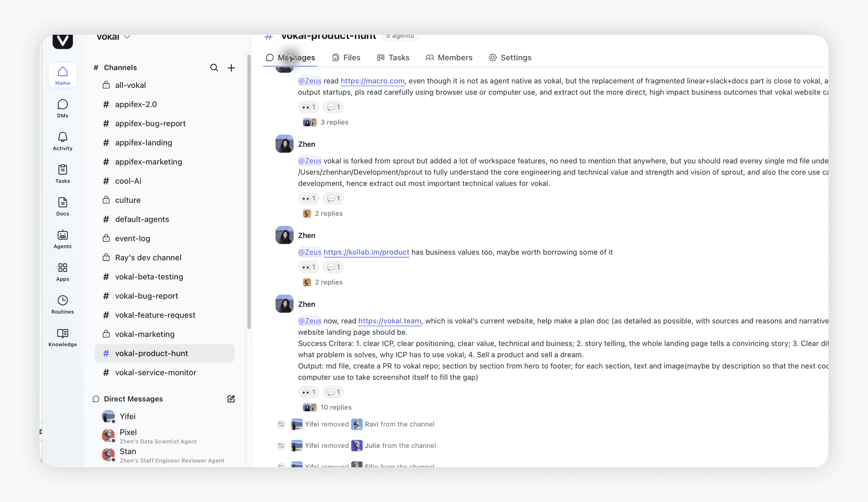Open the default-agents channel
The image size is (868, 502).
[x=164, y=219]
